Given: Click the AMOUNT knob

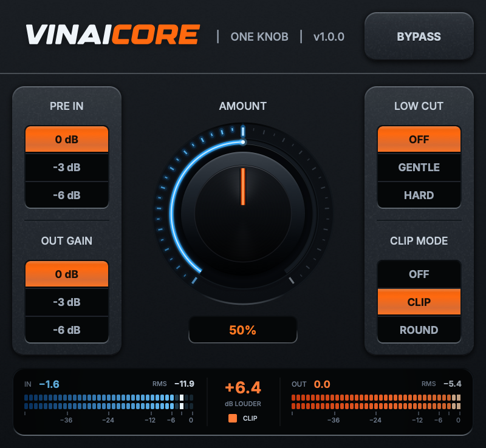Looking at the screenshot, I should 243,213.
